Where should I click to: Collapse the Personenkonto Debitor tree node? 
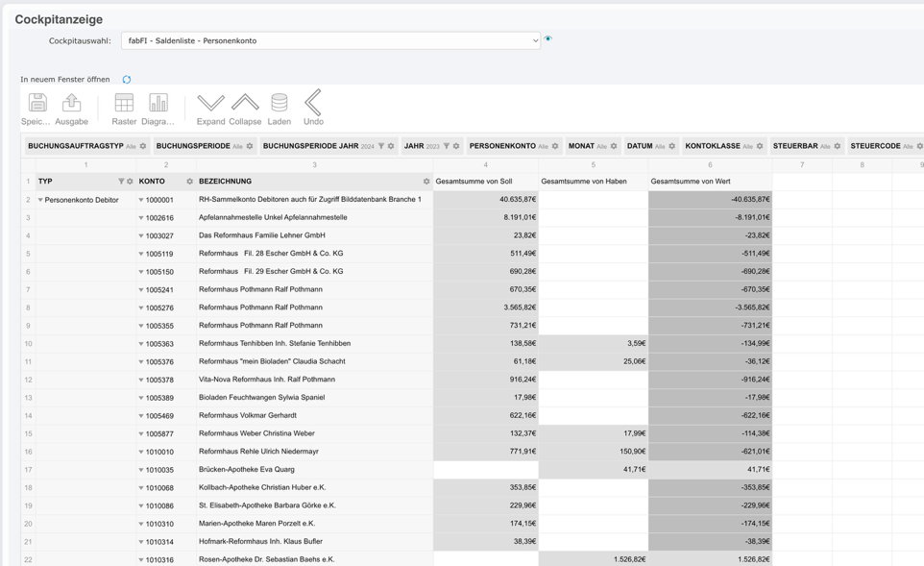tap(40, 200)
